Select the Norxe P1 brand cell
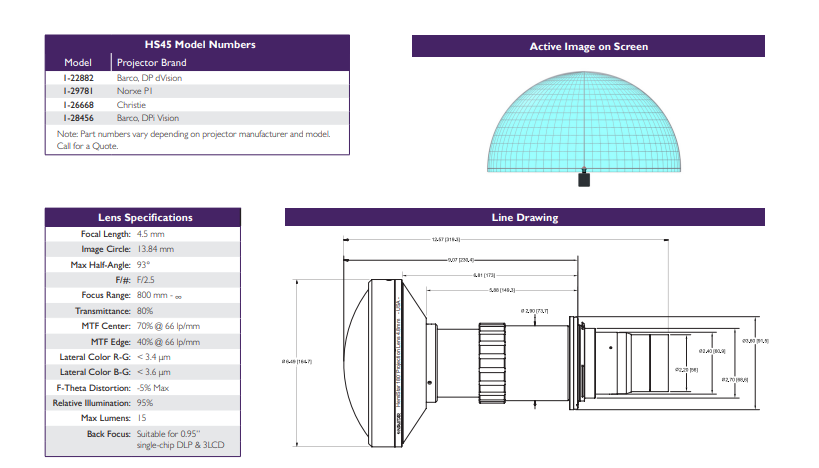 point(135,91)
